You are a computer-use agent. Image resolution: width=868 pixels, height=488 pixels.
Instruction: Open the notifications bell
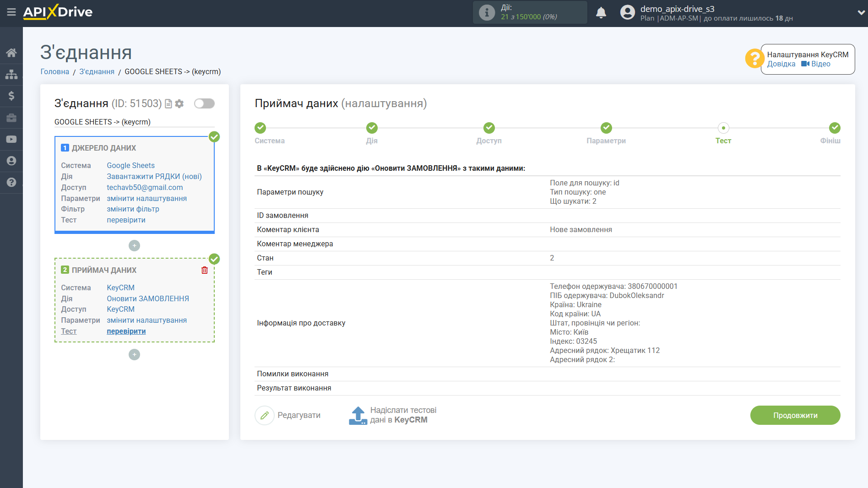point(601,12)
